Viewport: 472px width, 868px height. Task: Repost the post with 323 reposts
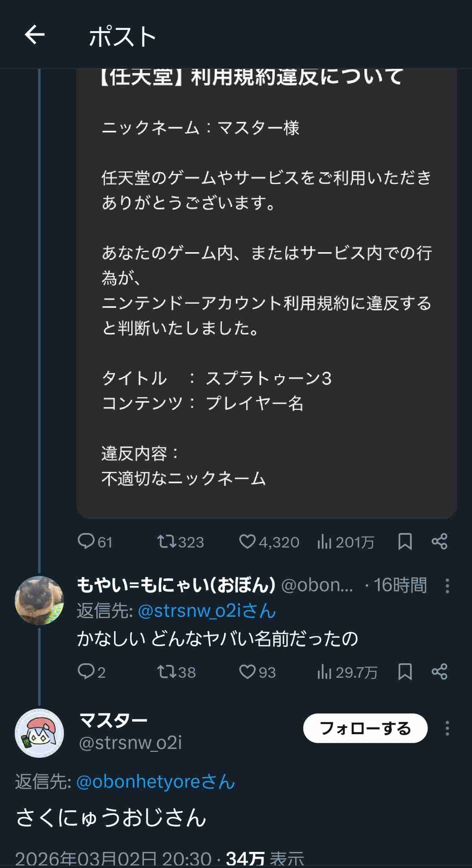164,541
